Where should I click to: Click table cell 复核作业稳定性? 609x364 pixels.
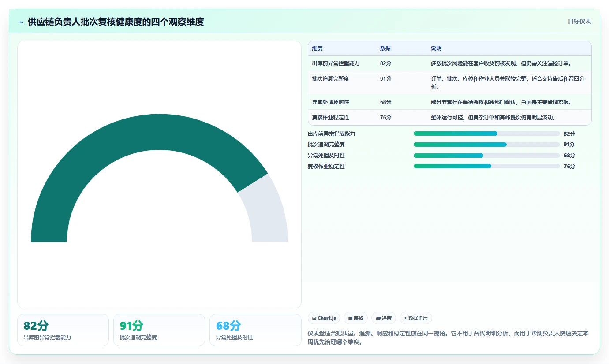(x=330, y=118)
